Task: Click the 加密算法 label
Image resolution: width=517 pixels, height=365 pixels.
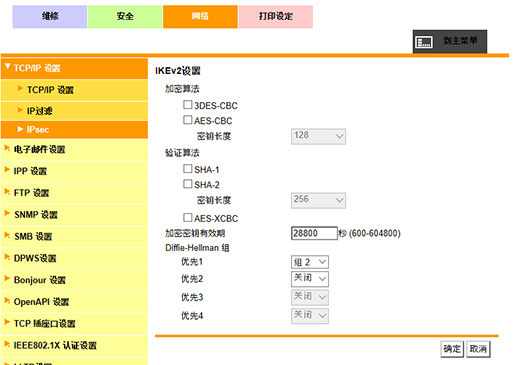Action: click(x=182, y=89)
